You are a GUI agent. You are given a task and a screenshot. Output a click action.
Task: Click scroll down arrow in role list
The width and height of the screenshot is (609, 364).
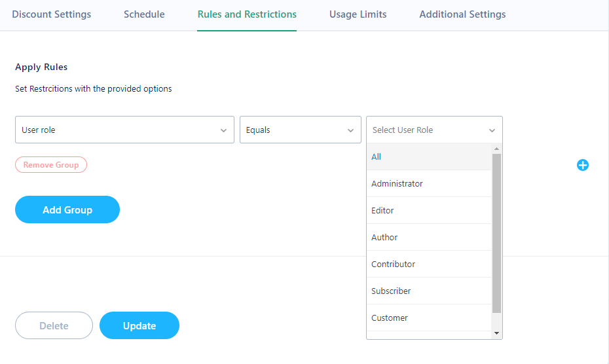click(x=496, y=333)
